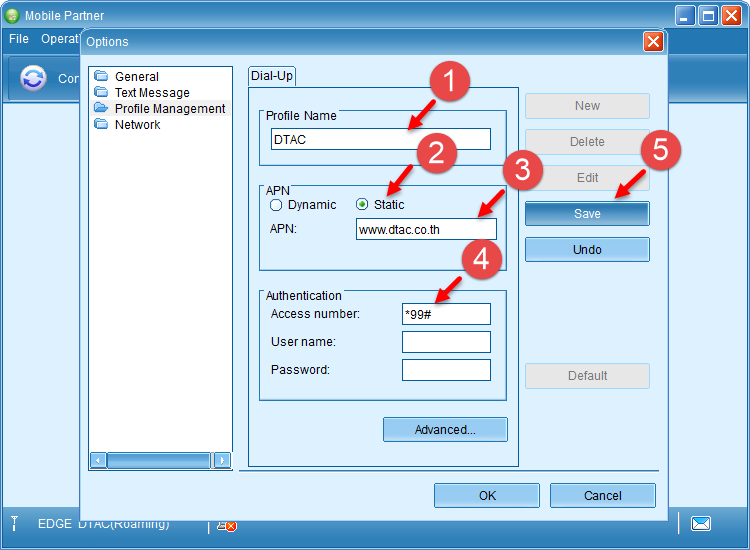Click the Access number field

coord(446,314)
